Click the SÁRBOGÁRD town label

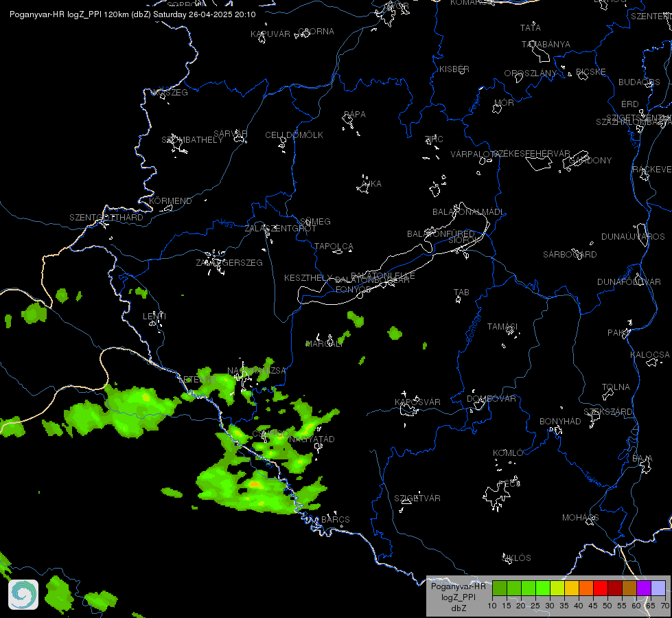pos(570,254)
